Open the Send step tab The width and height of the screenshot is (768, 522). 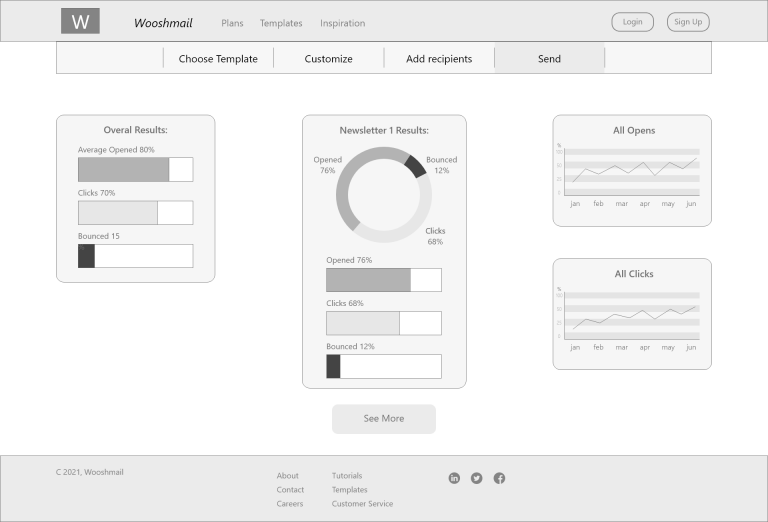click(x=549, y=58)
